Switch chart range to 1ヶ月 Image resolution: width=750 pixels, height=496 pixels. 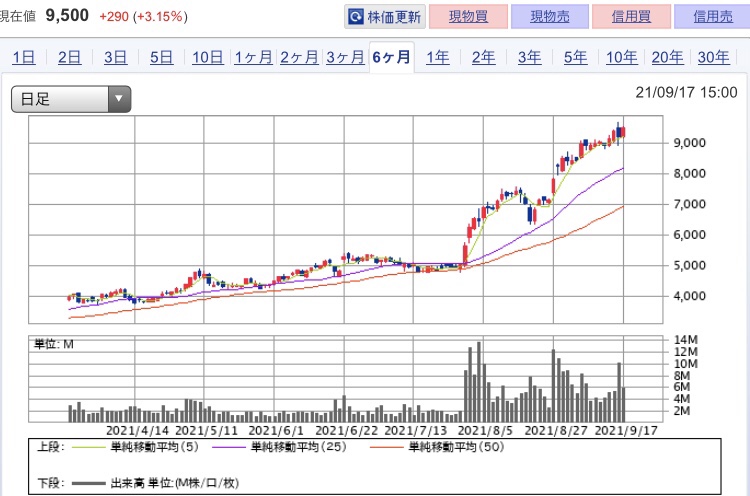click(253, 57)
